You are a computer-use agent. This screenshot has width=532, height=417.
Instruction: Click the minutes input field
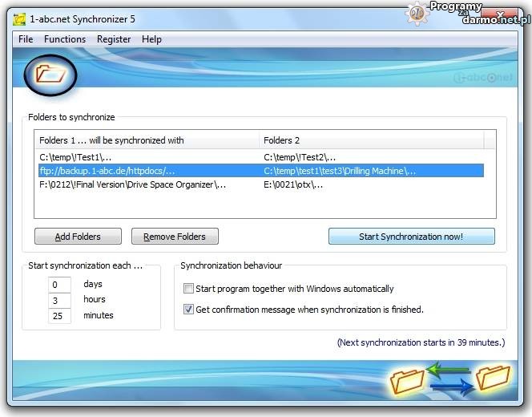tap(59, 316)
